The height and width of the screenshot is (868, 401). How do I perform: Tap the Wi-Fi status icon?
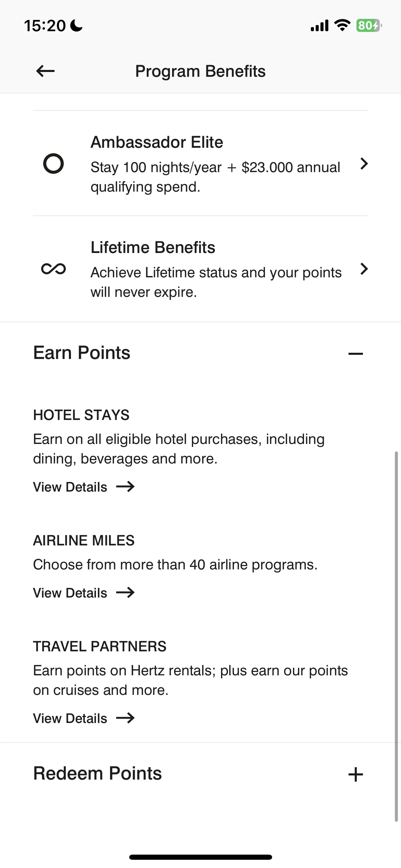[x=342, y=25]
